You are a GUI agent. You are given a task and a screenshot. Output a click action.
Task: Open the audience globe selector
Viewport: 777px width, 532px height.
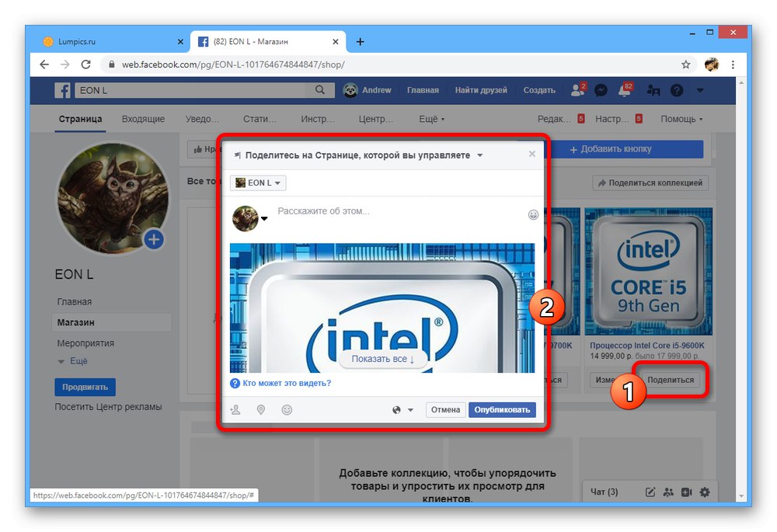coord(402,409)
